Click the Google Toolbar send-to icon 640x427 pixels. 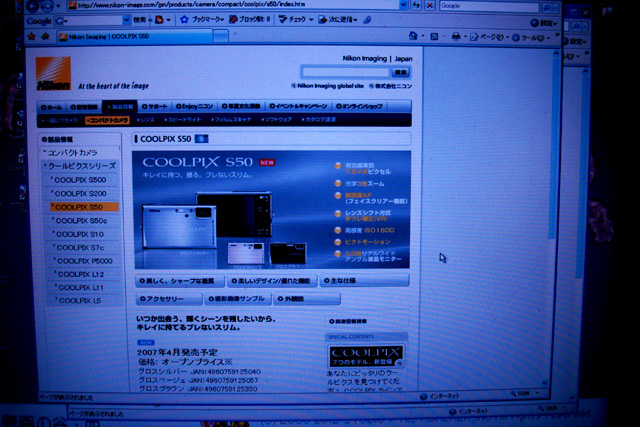point(322,19)
